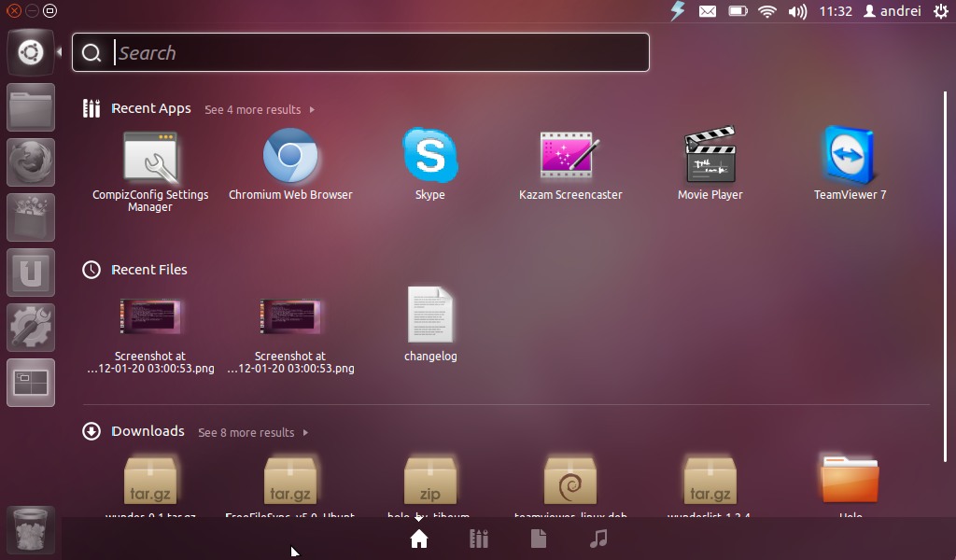Screen dimensions: 956x560
Task: Launch Skype from Recent Apps
Action: pyautogui.click(x=430, y=157)
